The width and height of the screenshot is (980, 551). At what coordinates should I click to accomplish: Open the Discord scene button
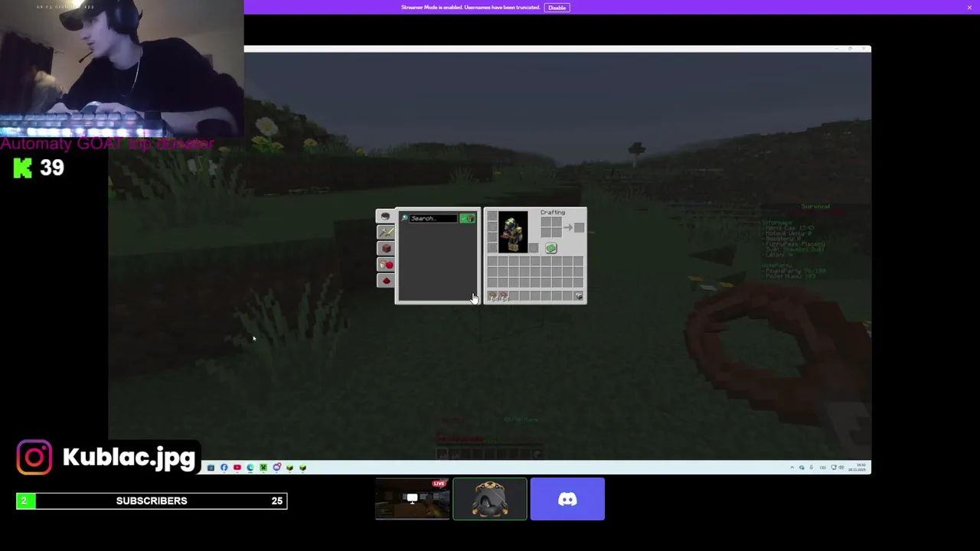pyautogui.click(x=567, y=499)
